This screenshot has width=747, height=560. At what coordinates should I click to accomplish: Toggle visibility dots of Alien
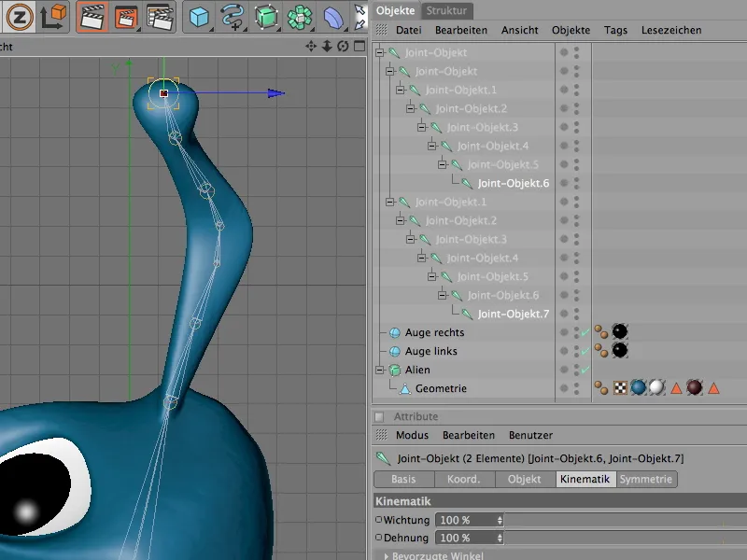[x=576, y=370]
